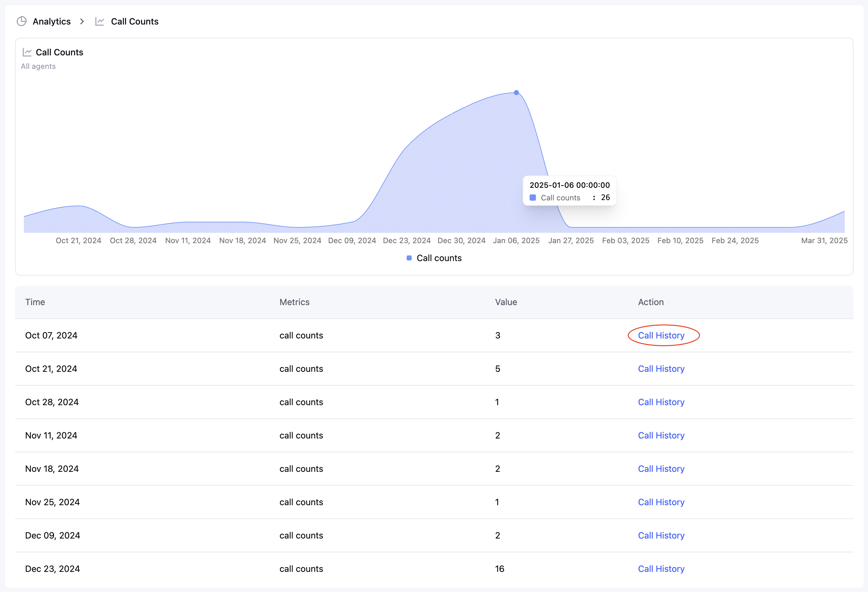Open the Analytics breadcrumb page

(51, 21)
